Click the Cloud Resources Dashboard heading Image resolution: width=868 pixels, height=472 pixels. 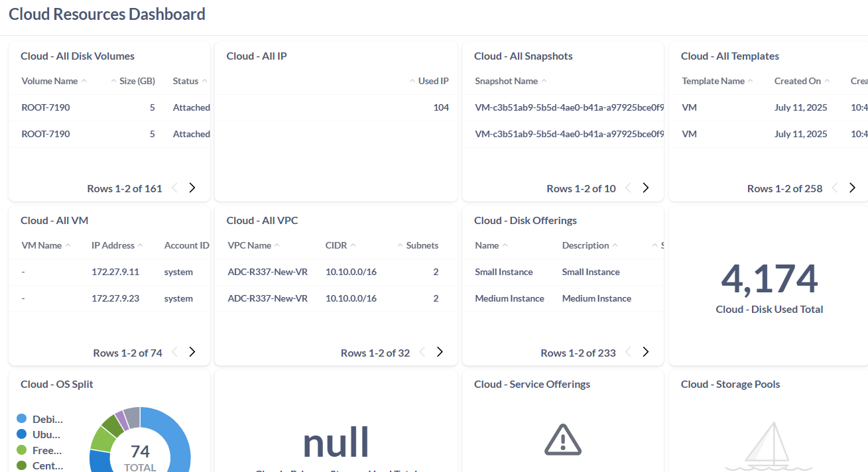tap(107, 14)
